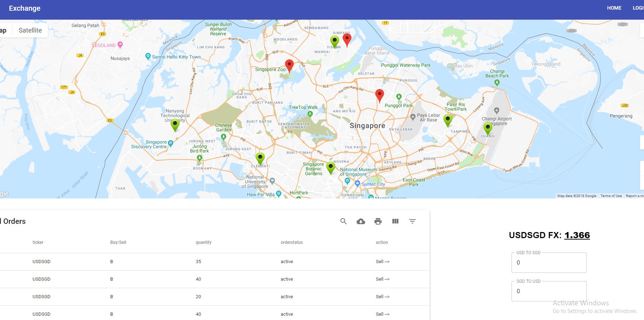The width and height of the screenshot is (644, 320).
Task: Click the green marker at Yishun
Action: coord(334,42)
